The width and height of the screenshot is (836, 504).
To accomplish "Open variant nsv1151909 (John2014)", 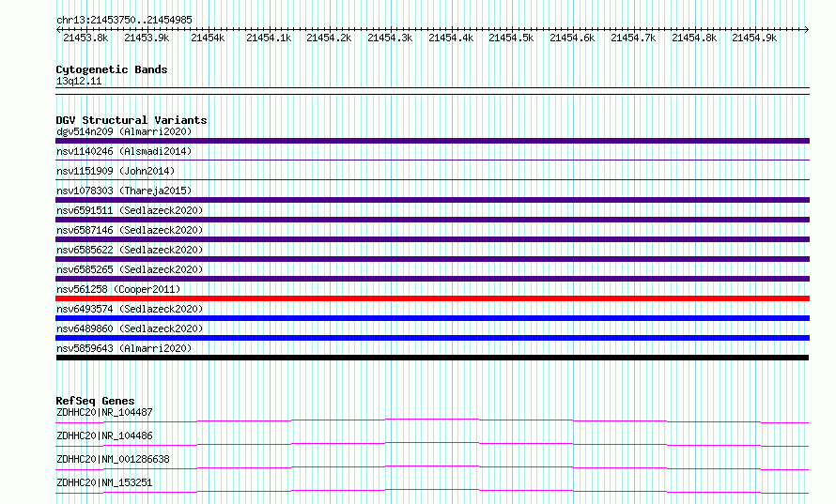I will [x=116, y=171].
